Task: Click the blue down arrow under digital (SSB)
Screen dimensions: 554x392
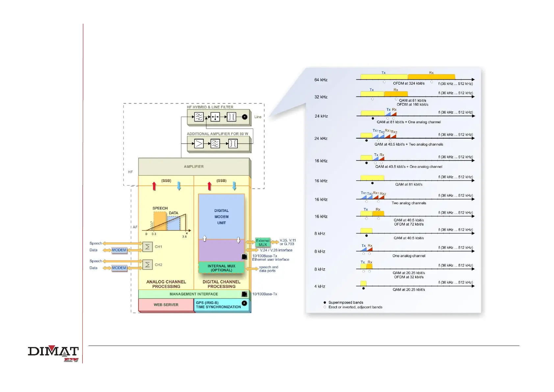Action: (234, 186)
